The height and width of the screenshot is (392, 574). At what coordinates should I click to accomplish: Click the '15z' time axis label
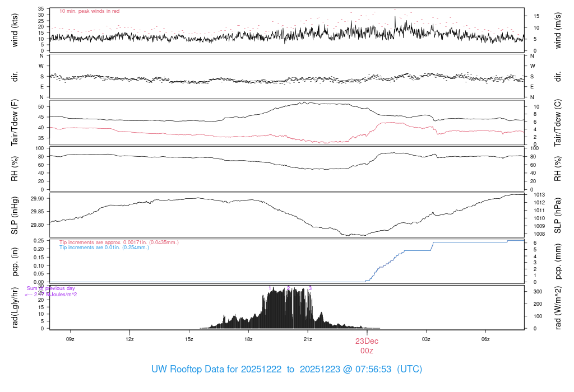click(x=189, y=339)
